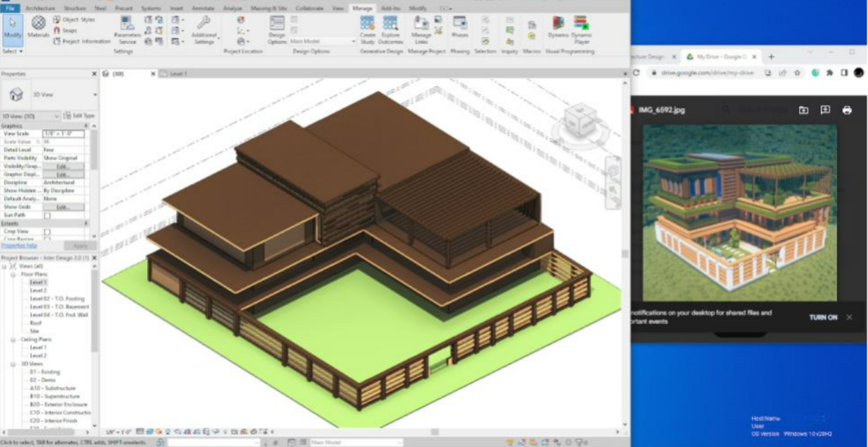
Task: Click the Design Options icon
Action: click(x=277, y=29)
